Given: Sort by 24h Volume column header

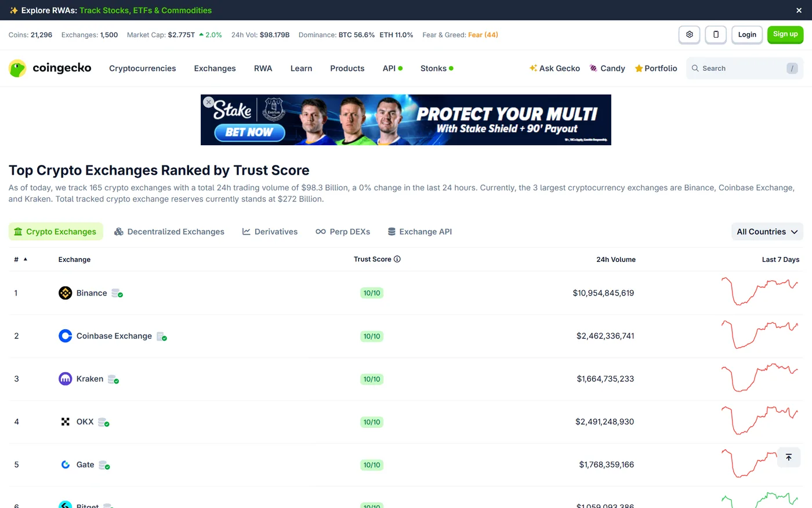Looking at the screenshot, I should click(x=616, y=260).
